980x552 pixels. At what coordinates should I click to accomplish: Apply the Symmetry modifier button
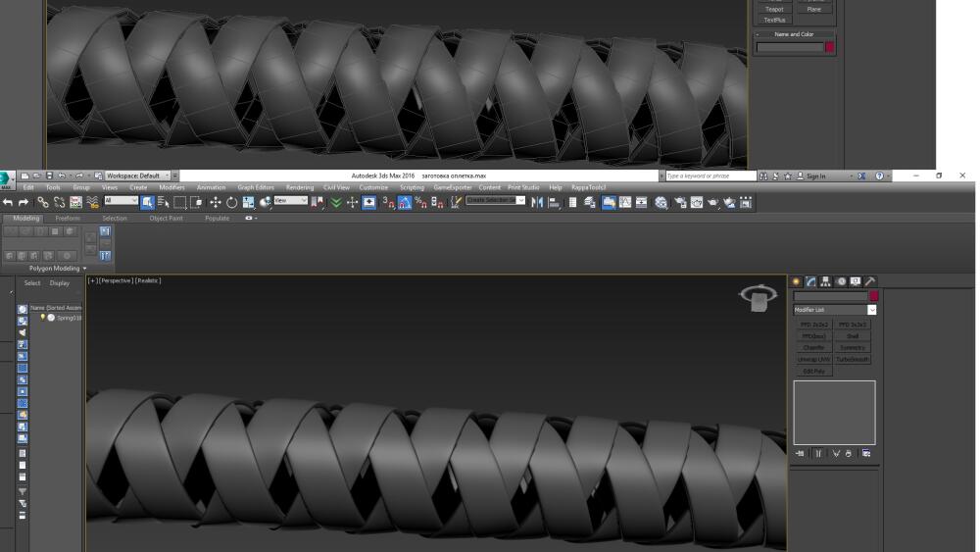pos(853,348)
